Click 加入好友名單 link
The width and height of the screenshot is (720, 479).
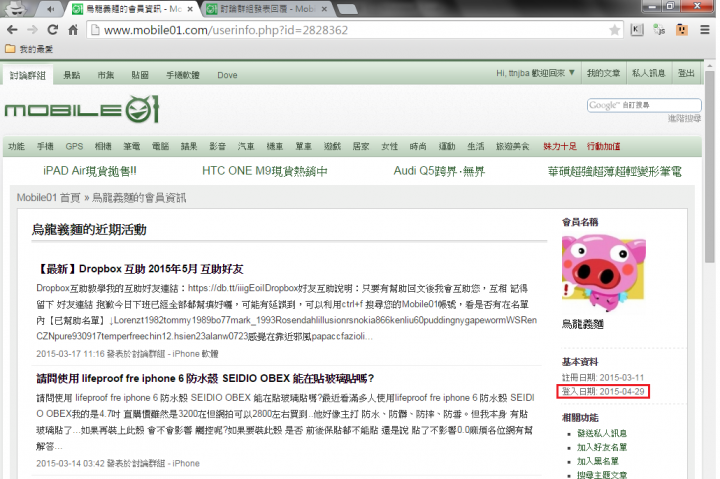(602, 447)
